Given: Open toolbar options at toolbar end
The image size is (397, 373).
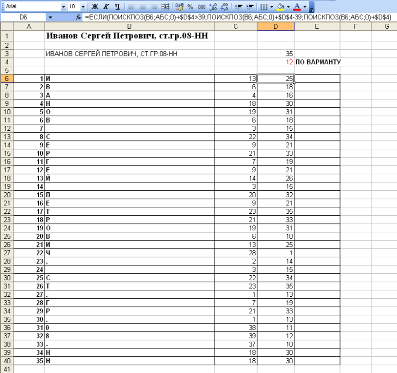Looking at the screenshot, I should click(311, 7).
